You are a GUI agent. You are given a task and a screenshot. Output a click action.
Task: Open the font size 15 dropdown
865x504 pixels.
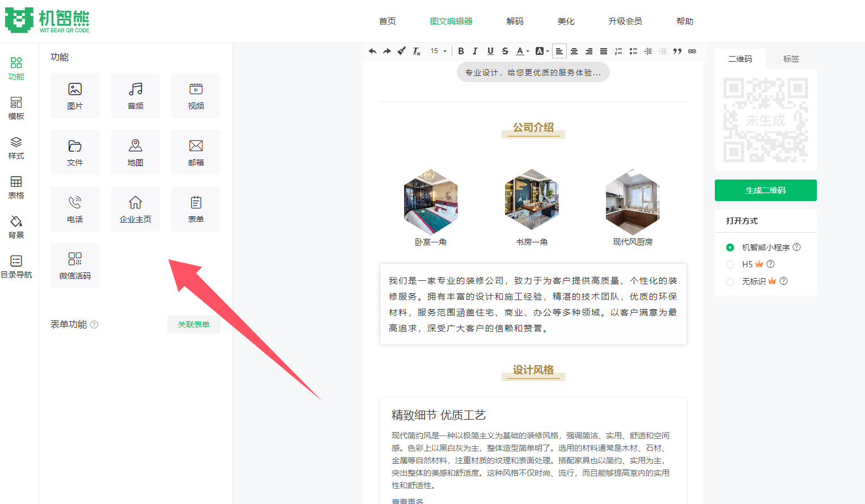[x=438, y=51]
